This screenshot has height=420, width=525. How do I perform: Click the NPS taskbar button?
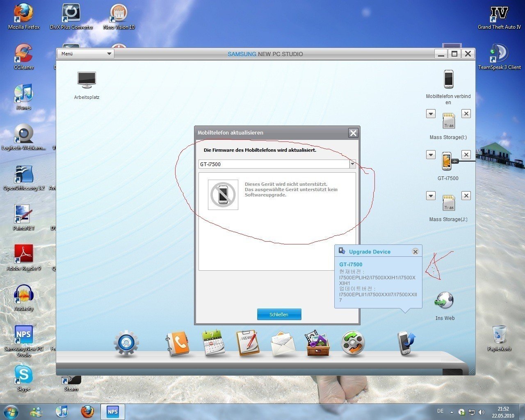pos(113,411)
